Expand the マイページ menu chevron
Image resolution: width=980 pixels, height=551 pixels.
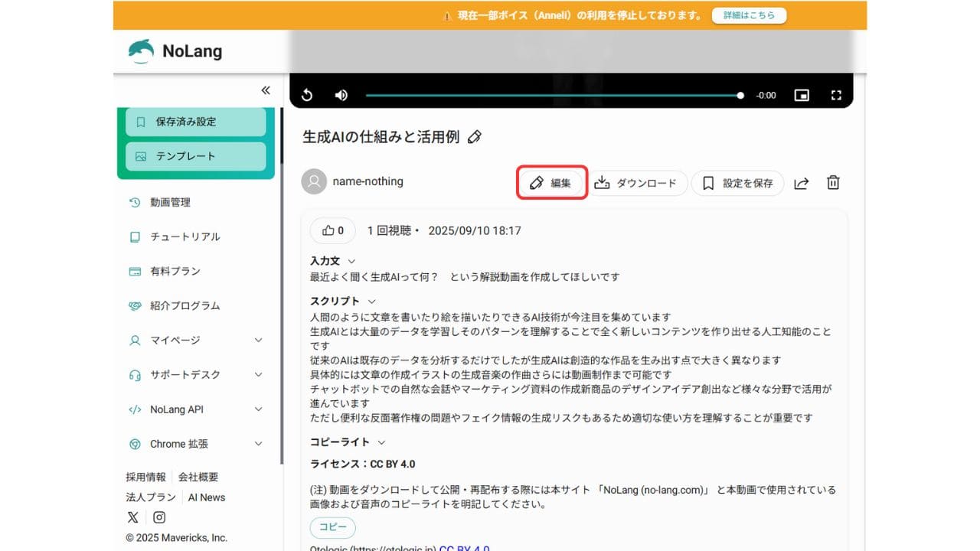[258, 340]
